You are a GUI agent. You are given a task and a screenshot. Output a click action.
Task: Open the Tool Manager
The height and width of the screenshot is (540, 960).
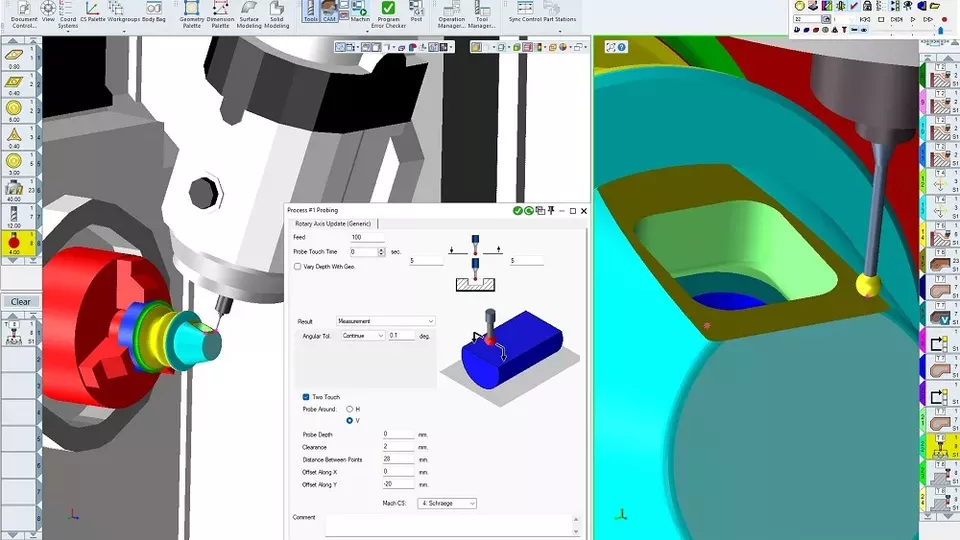(482, 15)
